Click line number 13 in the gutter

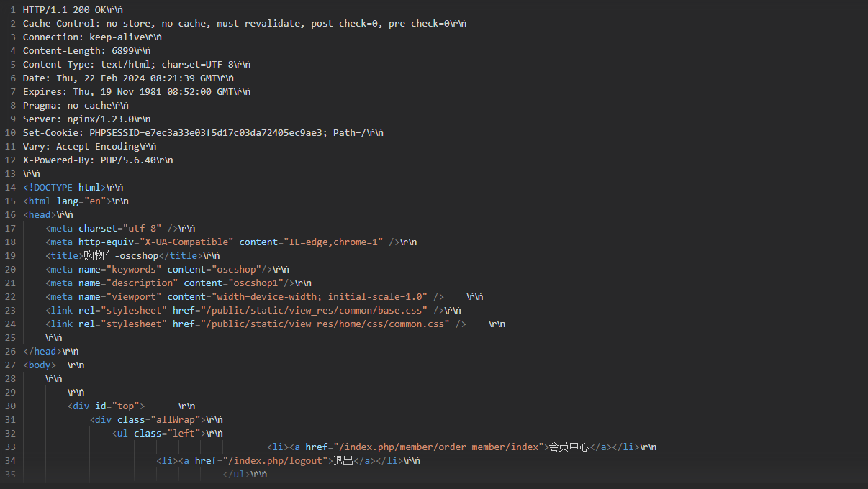[10, 174]
